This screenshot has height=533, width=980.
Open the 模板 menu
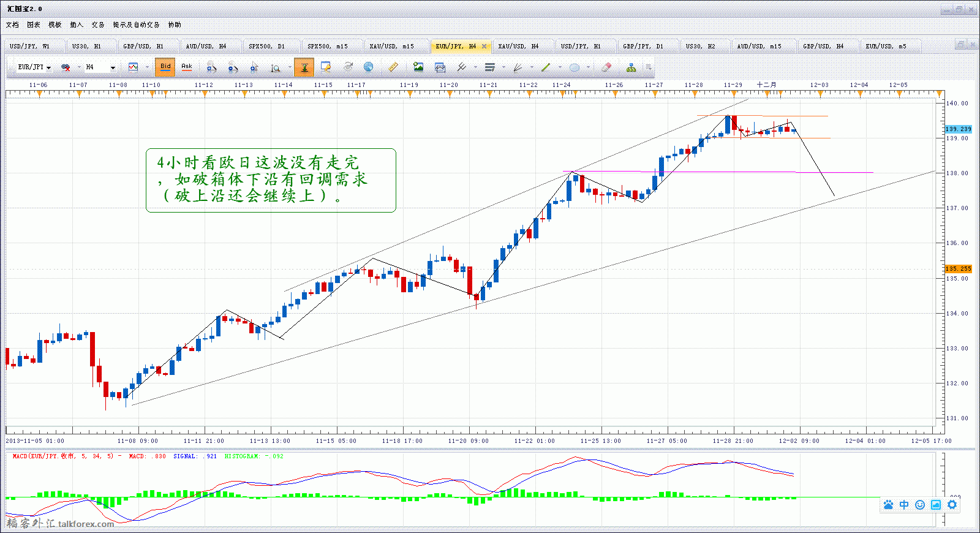(55, 25)
